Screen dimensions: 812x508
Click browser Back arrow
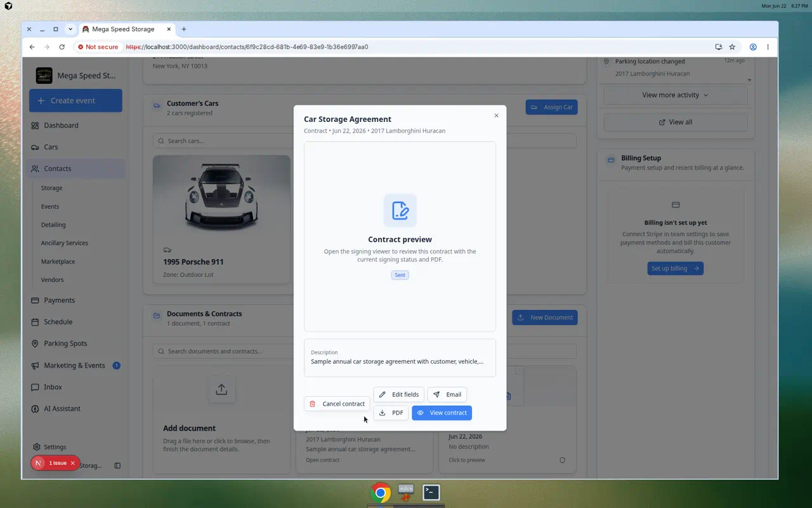pos(32,47)
